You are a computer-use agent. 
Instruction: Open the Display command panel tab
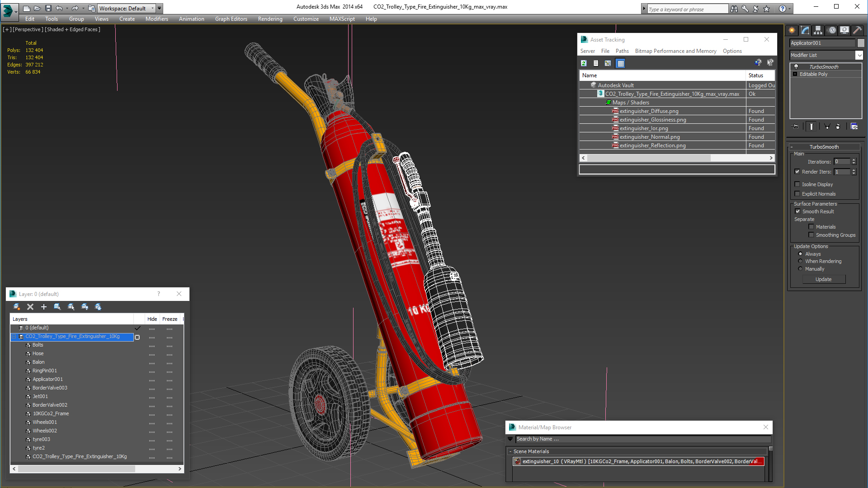point(844,30)
